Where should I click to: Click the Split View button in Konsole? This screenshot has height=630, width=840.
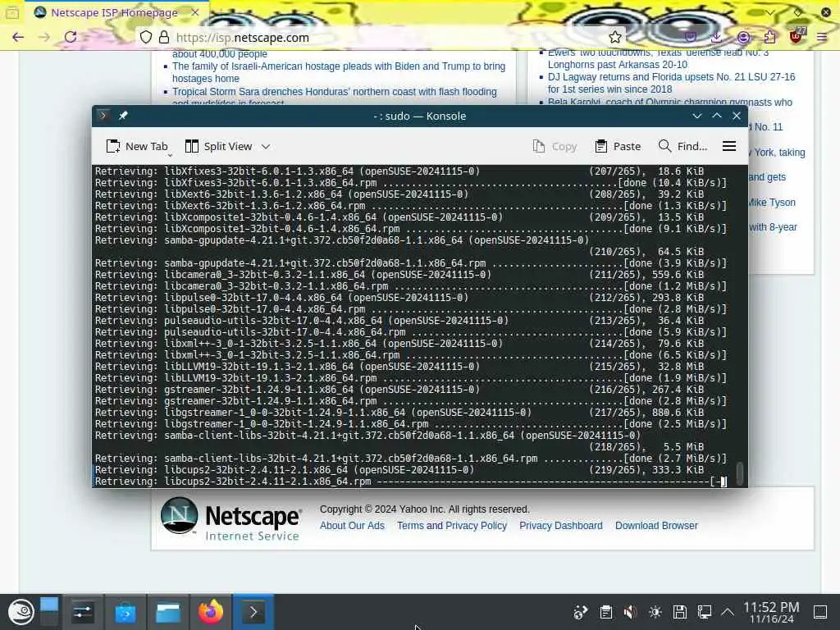tap(218, 146)
